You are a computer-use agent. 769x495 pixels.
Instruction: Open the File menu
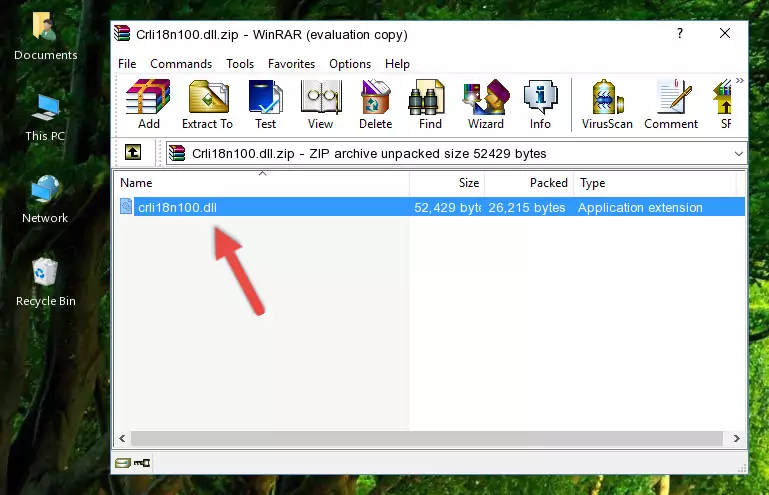[127, 64]
